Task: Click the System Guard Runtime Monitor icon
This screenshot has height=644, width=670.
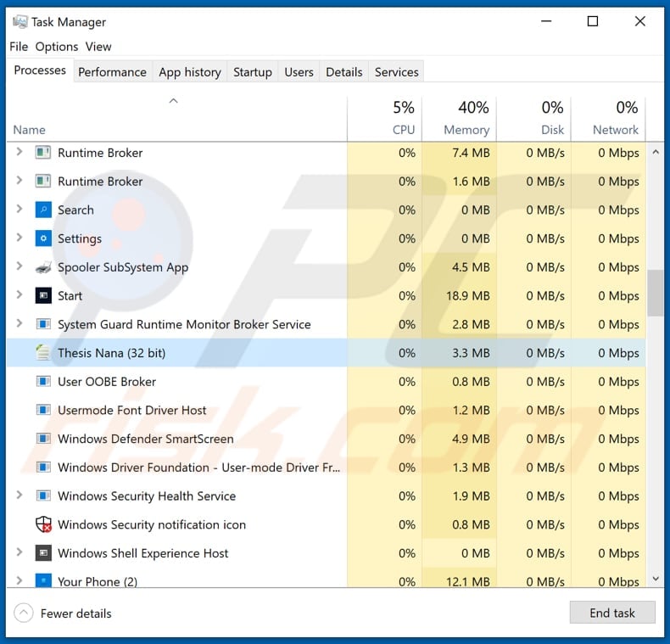Action: (43, 325)
